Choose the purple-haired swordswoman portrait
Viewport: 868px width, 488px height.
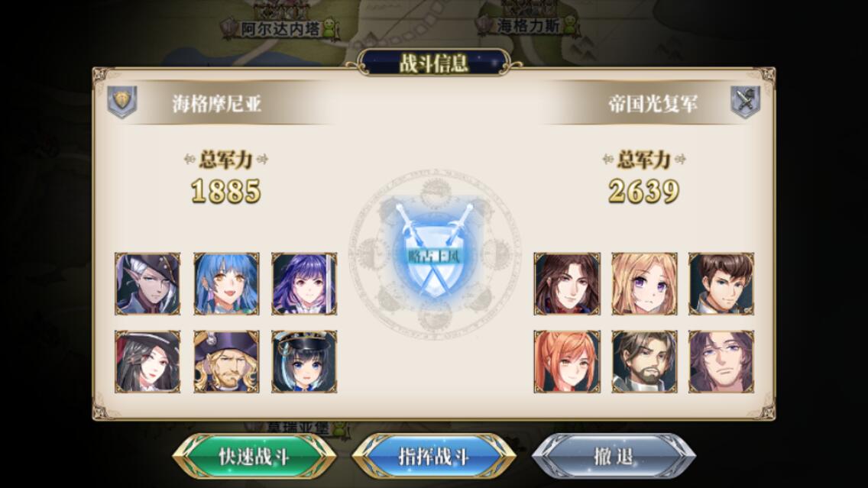tap(304, 284)
